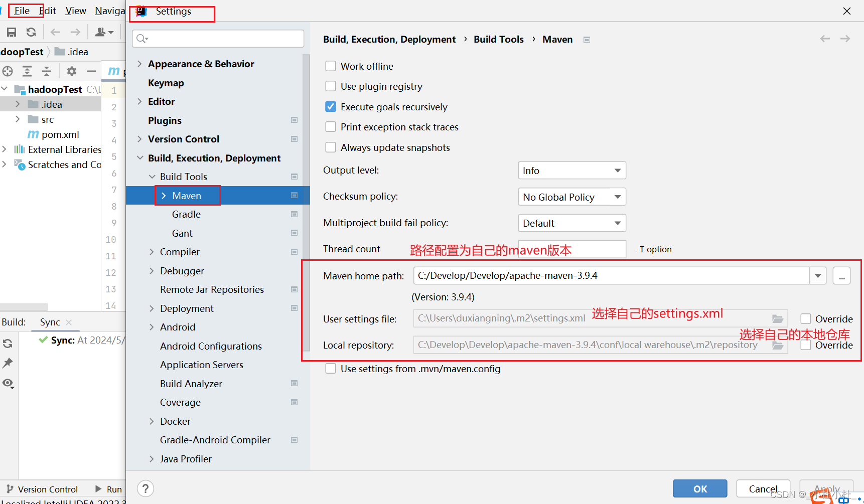The height and width of the screenshot is (504, 864).
Task: Collapse Build, Execution, Deployment section
Action: [x=140, y=158]
